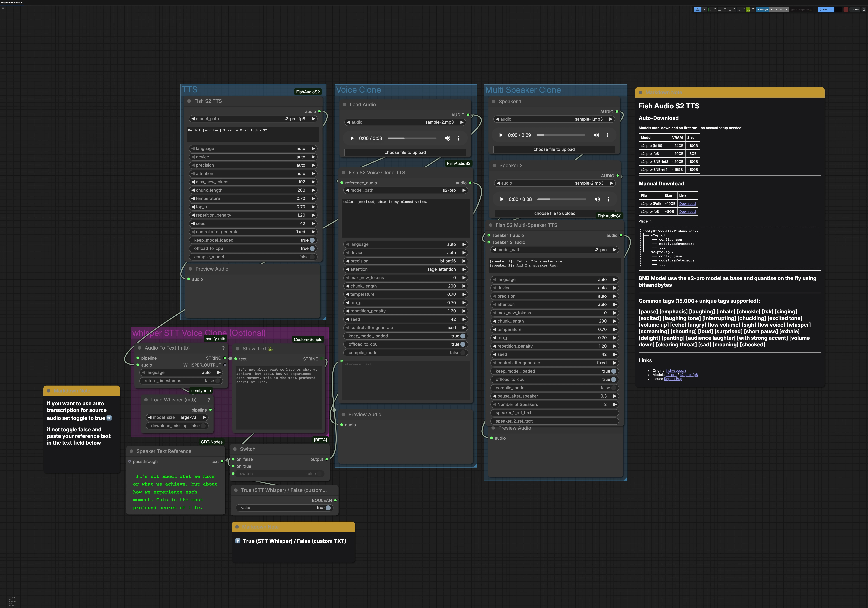The image size is (868, 608).
Task: Collapse the Fish S2 TTS node dot
Action: (x=189, y=101)
